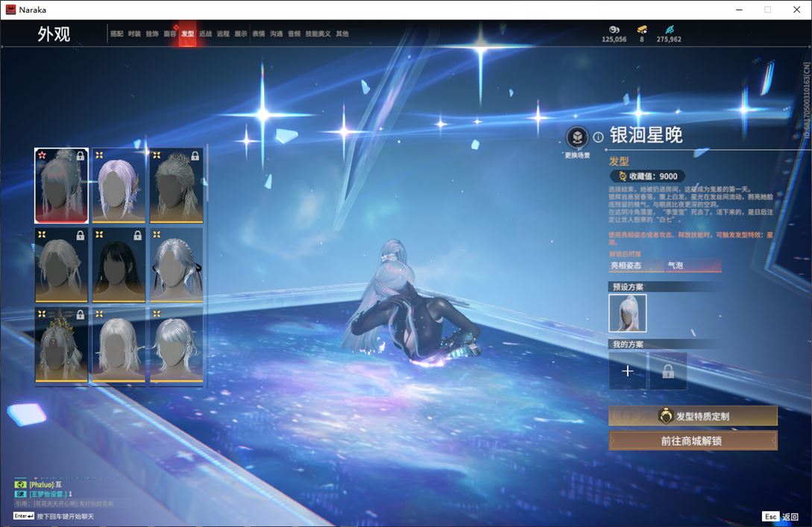The width and height of the screenshot is (812, 527).
Task: Select the 沟通 communication tab
Action: click(277, 34)
